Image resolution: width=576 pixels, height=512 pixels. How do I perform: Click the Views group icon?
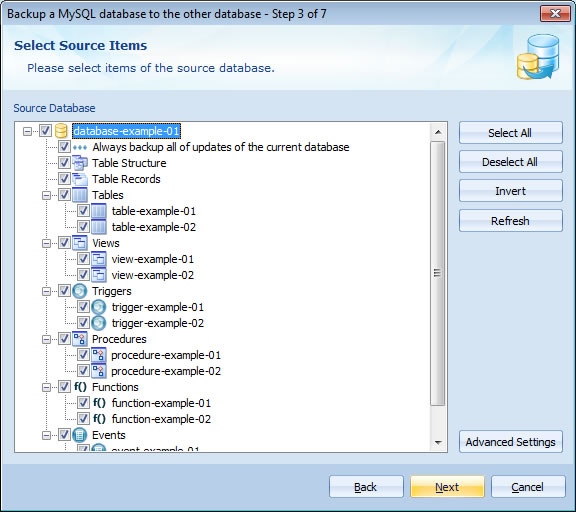point(80,243)
